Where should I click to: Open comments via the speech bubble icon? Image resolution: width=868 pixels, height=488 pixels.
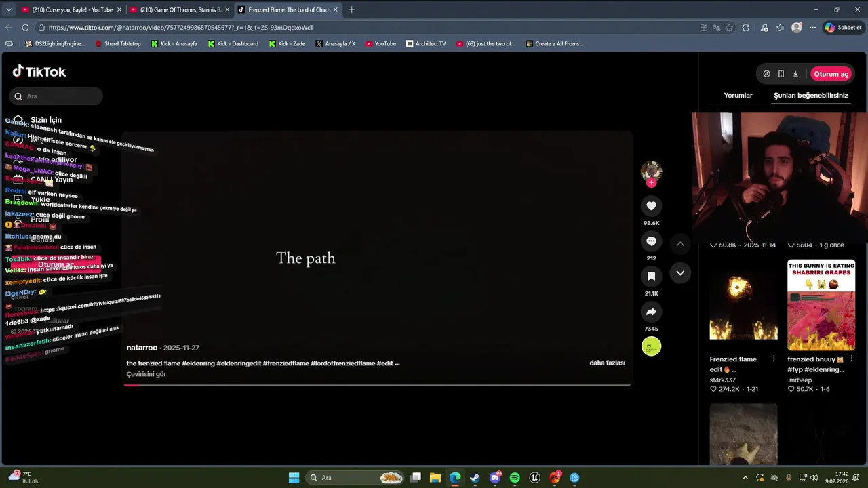[x=651, y=241]
